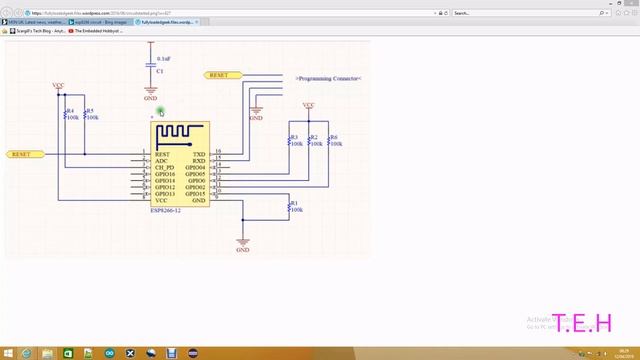This screenshot has width=640, height=360.
Task: Click the browser Back button
Action: [x=7, y=13]
